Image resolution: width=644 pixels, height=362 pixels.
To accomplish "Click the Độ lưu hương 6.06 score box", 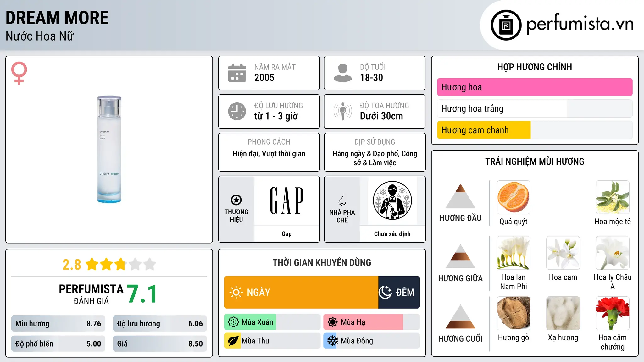I will point(160,324).
